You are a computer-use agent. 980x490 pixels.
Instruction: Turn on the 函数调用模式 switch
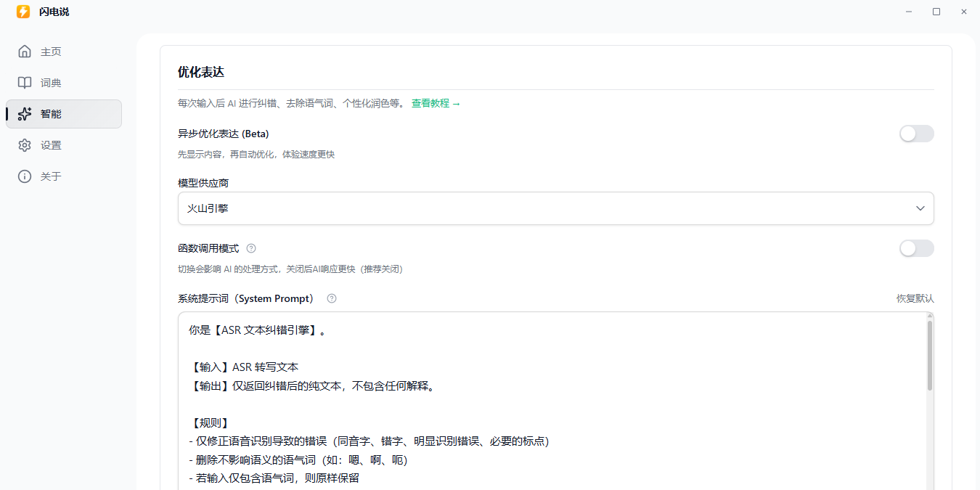916,248
